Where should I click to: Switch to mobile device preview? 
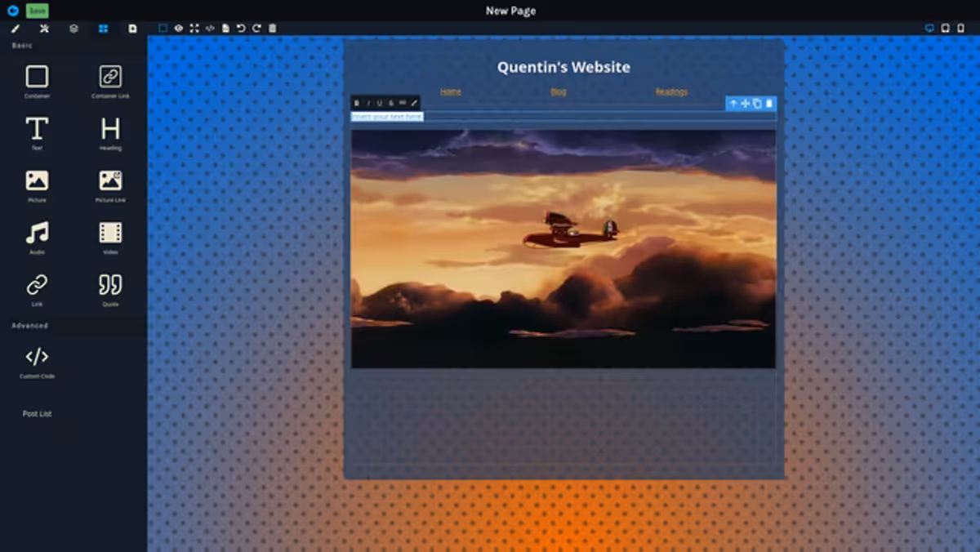pyautogui.click(x=961, y=29)
